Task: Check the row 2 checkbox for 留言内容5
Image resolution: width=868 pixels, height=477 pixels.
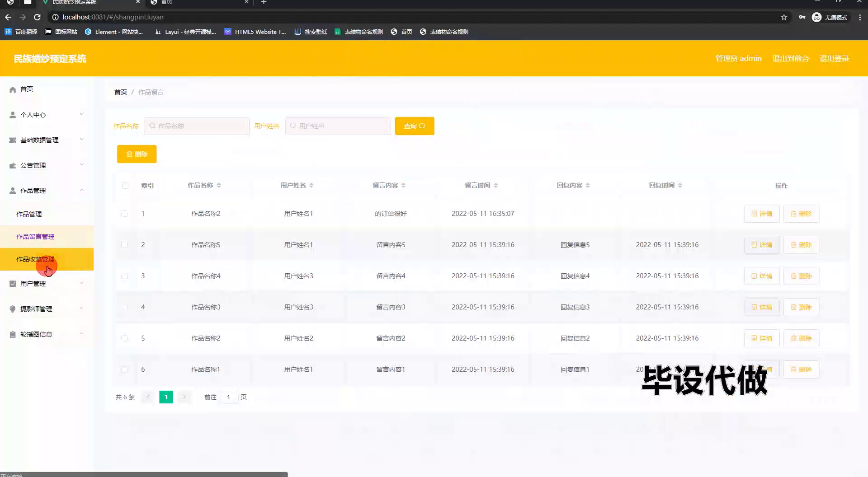Action: pyautogui.click(x=124, y=245)
